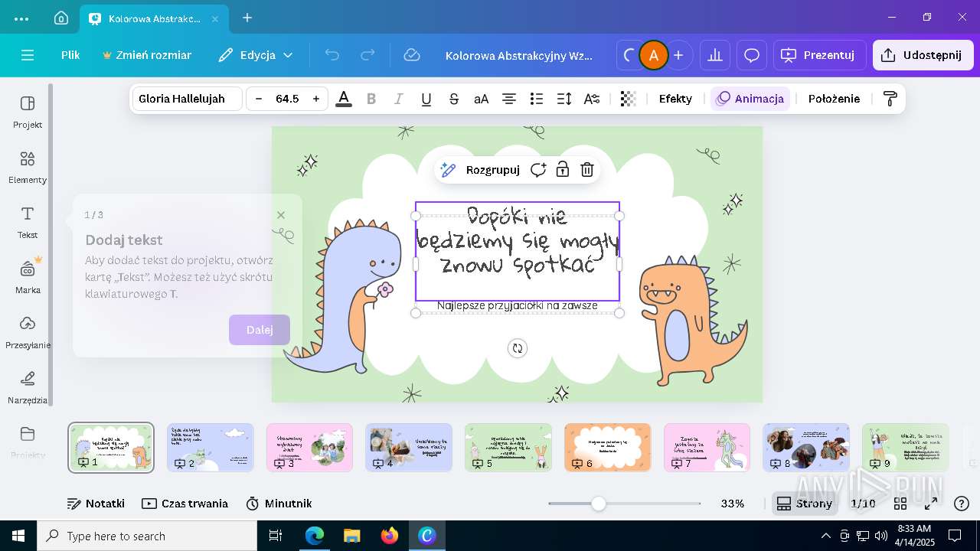This screenshot has height=551, width=980.
Task: Click the redo arrow
Action: 367,55
